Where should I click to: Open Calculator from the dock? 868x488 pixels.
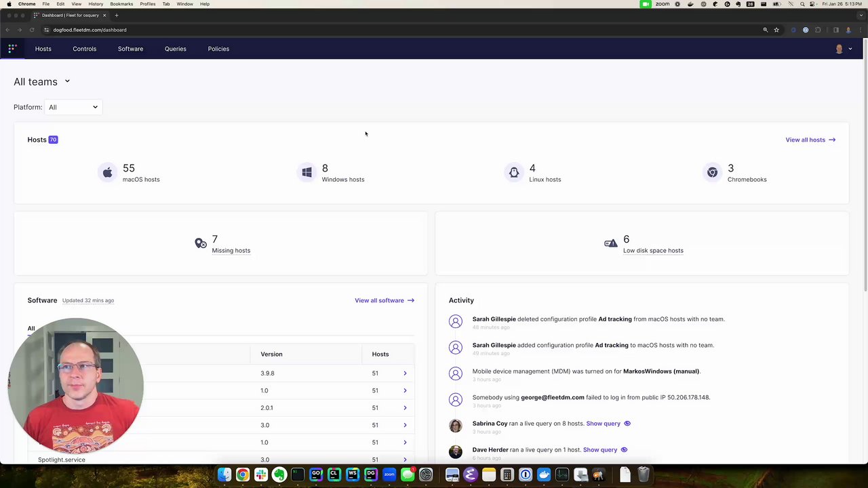[x=507, y=474]
